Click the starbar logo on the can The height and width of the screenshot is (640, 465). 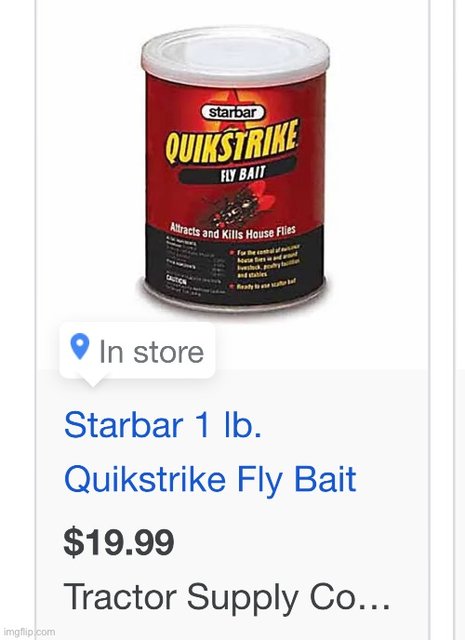click(232, 112)
